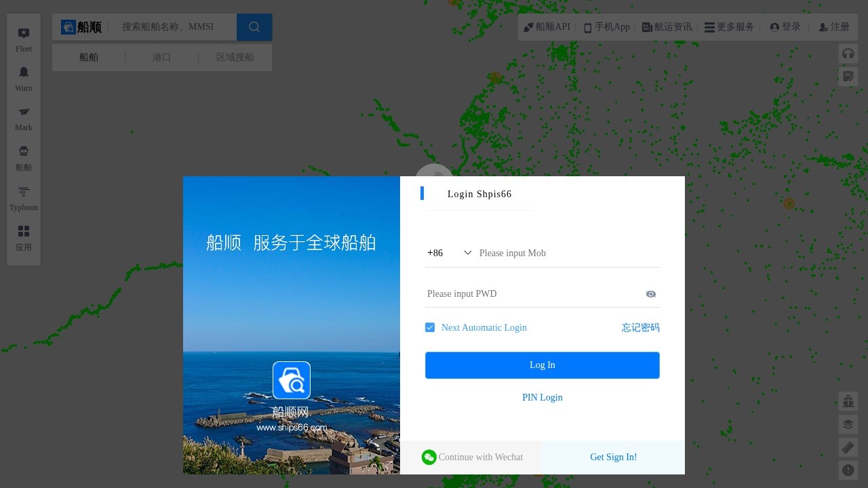Click the ship search magnifier icon
868x488 pixels.
(x=254, y=27)
